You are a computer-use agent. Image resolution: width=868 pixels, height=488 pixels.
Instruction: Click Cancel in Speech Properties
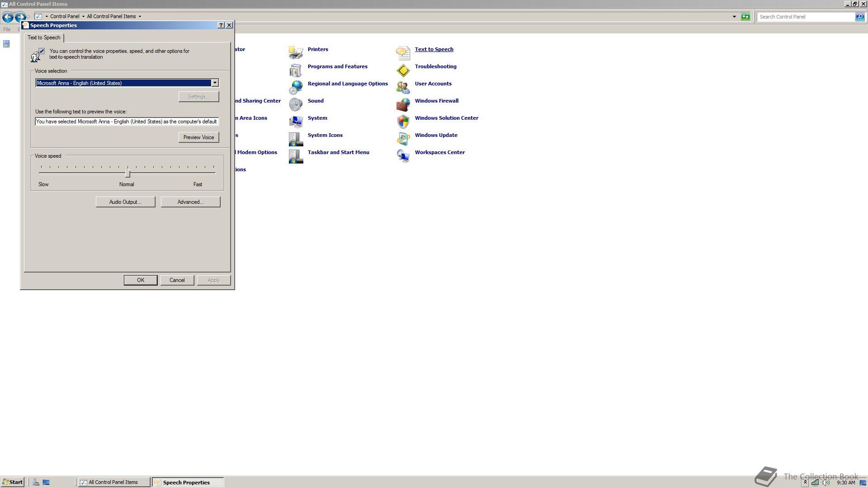[x=177, y=280]
